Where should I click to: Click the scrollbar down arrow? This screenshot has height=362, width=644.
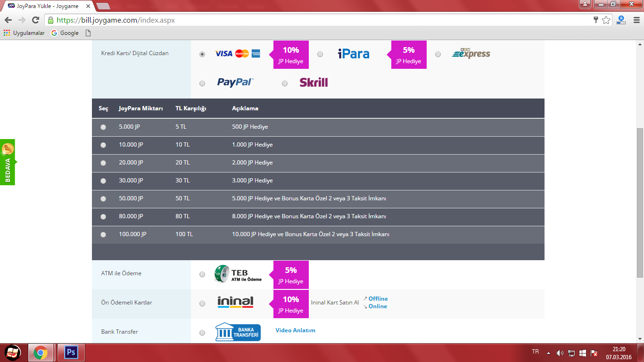click(640, 339)
